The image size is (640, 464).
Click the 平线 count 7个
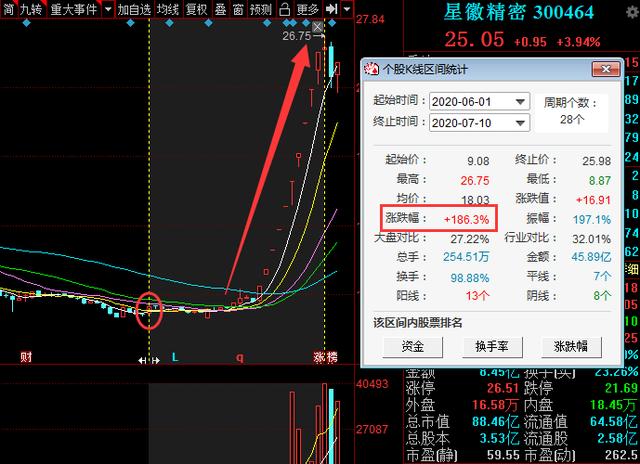(x=602, y=276)
